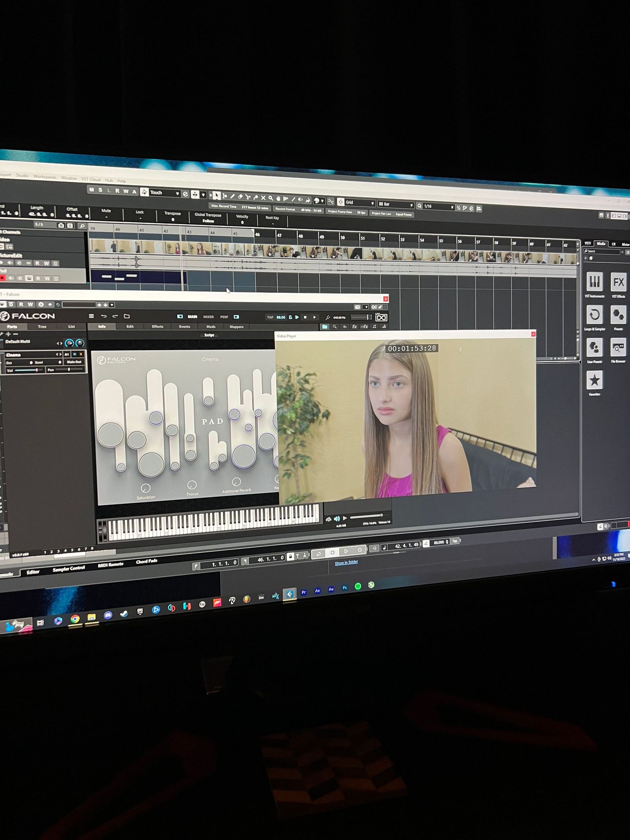Adjust the Cinema part Vol slider
The image size is (630, 840).
(x=28, y=370)
